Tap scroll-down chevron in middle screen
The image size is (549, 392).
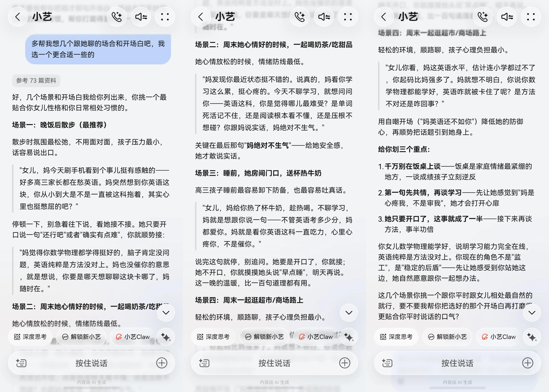point(349,313)
